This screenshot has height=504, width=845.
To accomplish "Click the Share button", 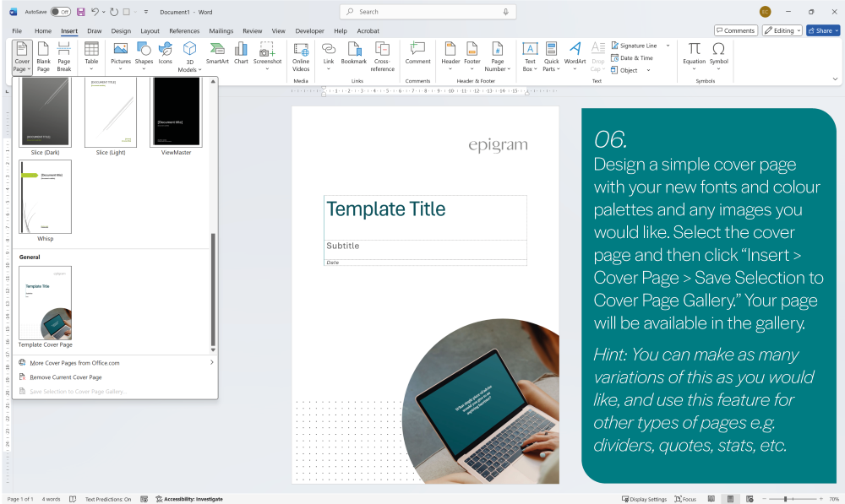I will [823, 30].
